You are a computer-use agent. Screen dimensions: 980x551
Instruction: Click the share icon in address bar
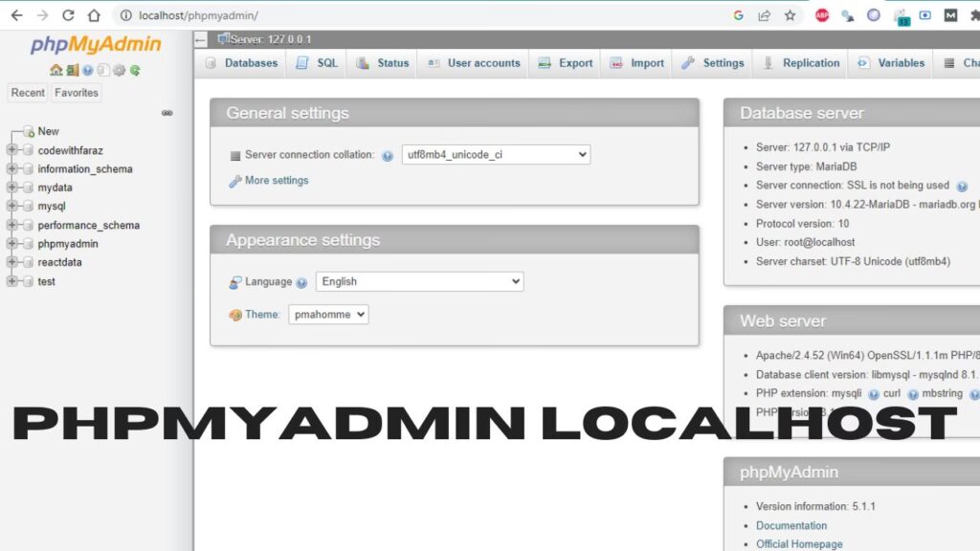(x=764, y=15)
